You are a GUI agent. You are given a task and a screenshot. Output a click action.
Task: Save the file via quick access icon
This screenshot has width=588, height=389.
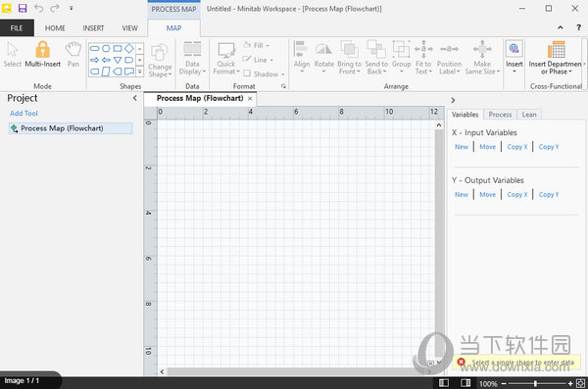23,8
